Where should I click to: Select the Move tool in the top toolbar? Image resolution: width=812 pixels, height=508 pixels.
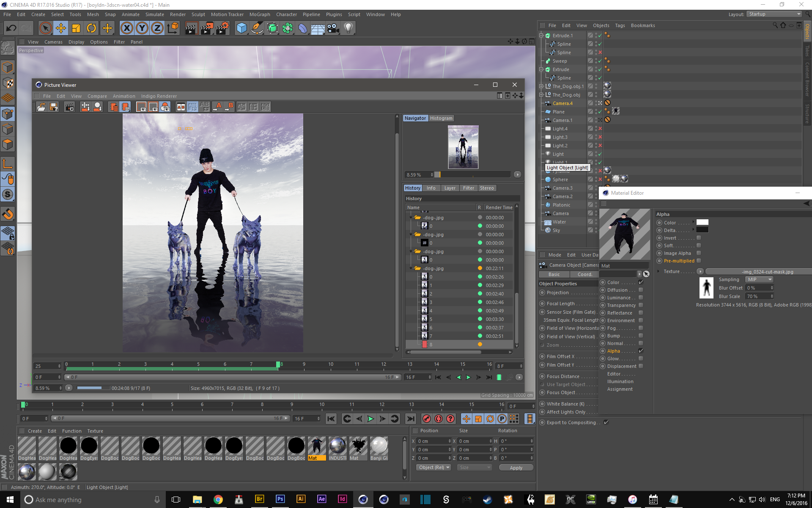61,28
